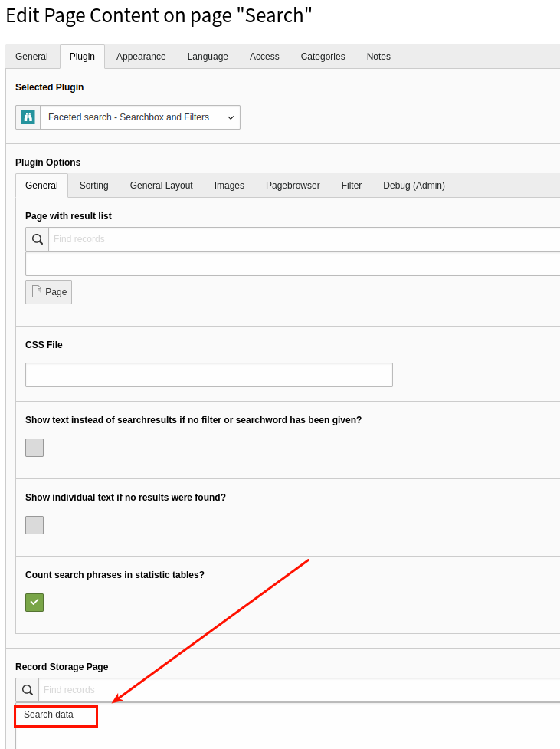Switch to the Access tab

click(264, 56)
